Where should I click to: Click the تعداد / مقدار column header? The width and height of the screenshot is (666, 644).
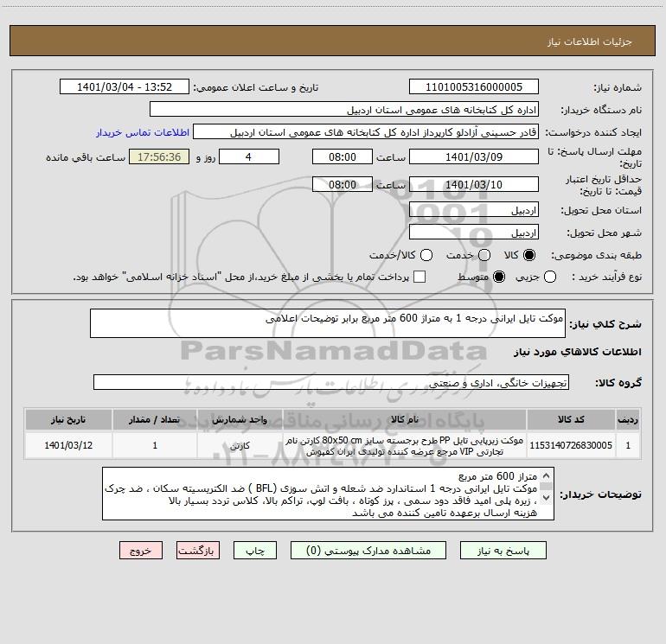(x=155, y=419)
